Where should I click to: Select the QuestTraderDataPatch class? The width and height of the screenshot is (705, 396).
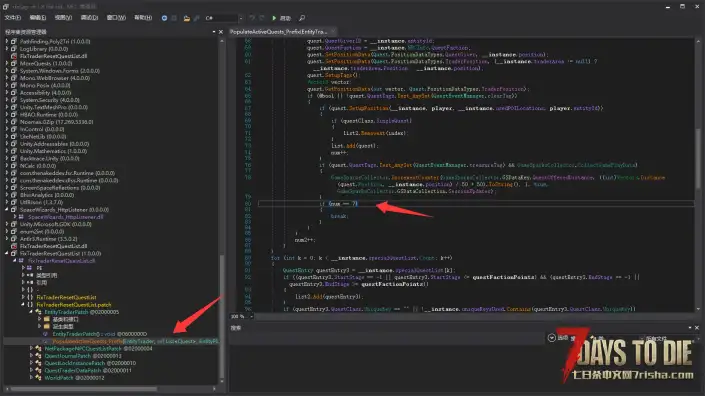coord(88,370)
